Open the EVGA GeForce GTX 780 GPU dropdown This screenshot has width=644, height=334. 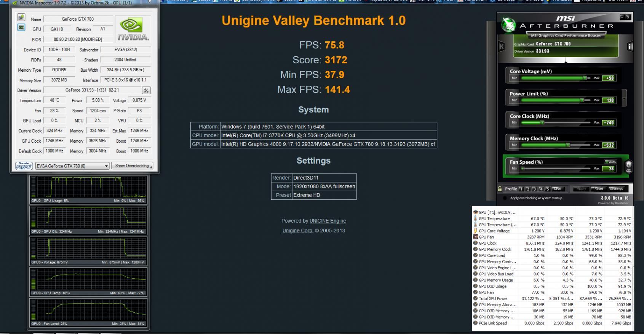[x=72, y=166]
